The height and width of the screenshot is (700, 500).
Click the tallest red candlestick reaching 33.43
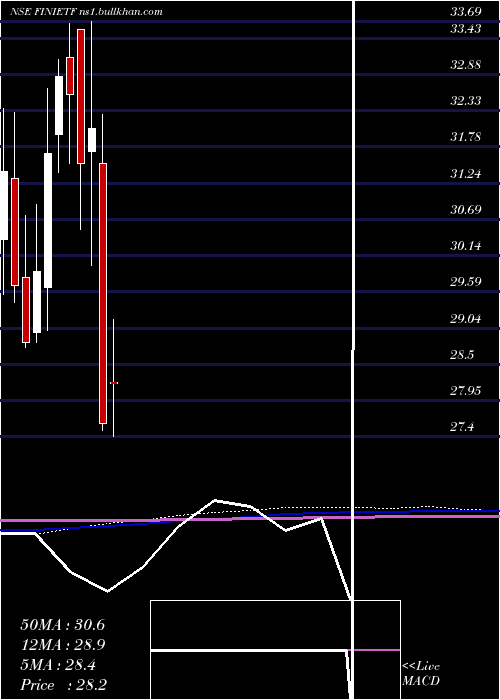(81, 96)
